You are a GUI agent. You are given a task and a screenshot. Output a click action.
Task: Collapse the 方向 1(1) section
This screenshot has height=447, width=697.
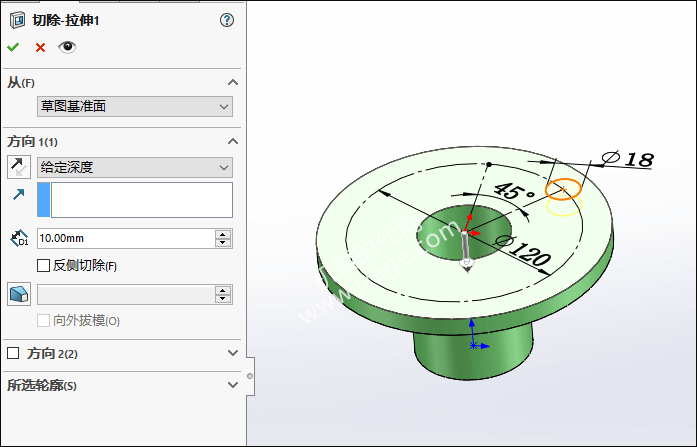[x=232, y=142]
